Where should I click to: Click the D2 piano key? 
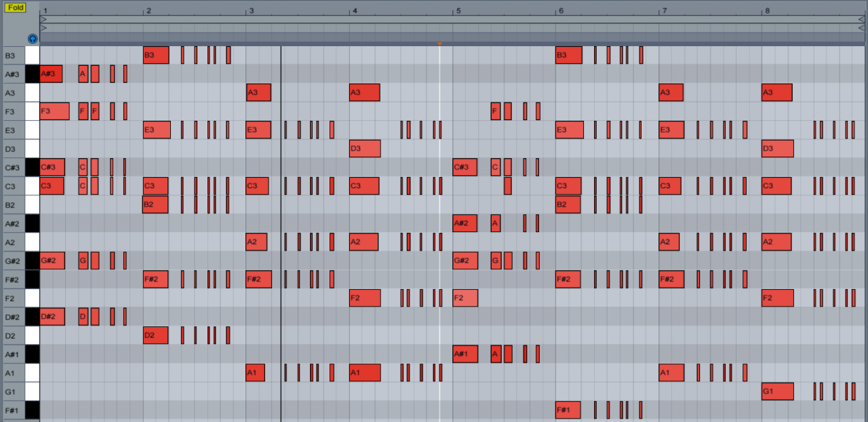33,335
